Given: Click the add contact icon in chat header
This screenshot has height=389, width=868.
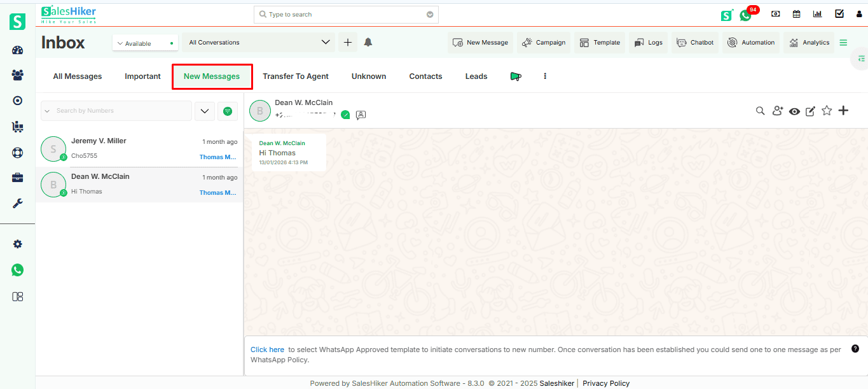Looking at the screenshot, I should tap(777, 111).
